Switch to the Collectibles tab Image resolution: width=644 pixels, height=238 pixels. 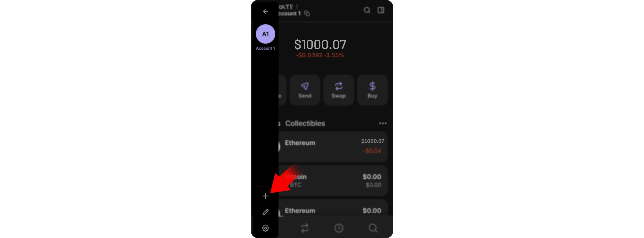tap(305, 123)
